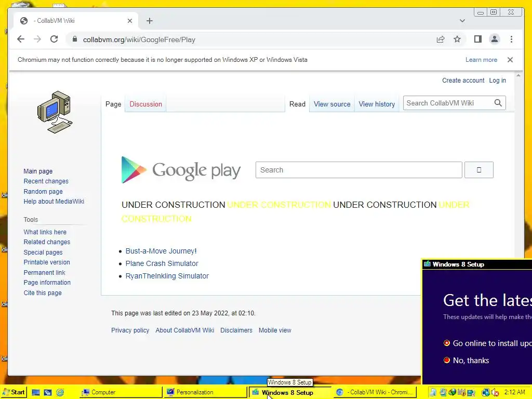The width and height of the screenshot is (532, 399).
Task: Open Related changes tool
Action: 47,242
